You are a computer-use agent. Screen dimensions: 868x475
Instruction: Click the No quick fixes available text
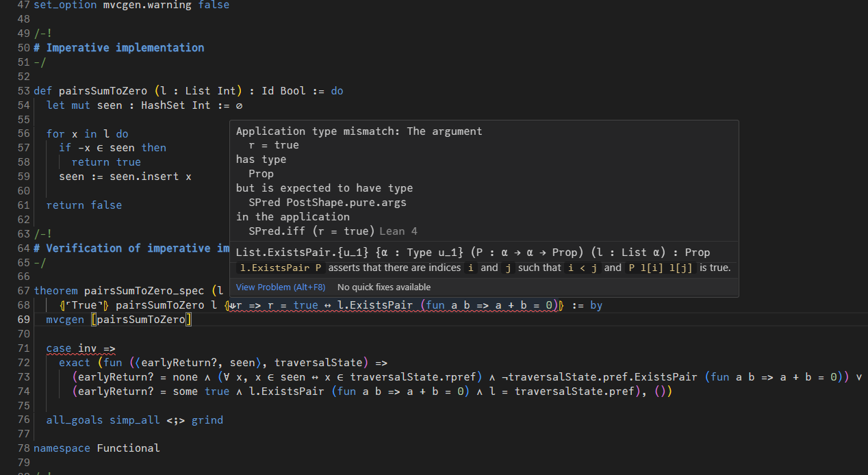point(384,287)
